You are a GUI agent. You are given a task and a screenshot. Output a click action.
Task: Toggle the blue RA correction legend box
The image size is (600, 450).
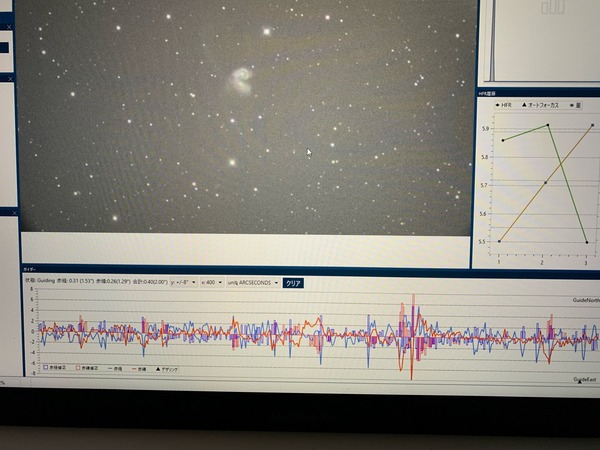pyautogui.click(x=55, y=367)
